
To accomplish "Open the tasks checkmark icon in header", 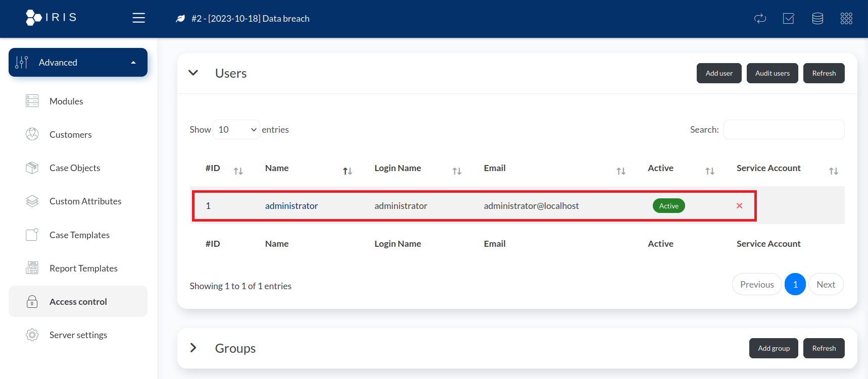I will point(788,19).
